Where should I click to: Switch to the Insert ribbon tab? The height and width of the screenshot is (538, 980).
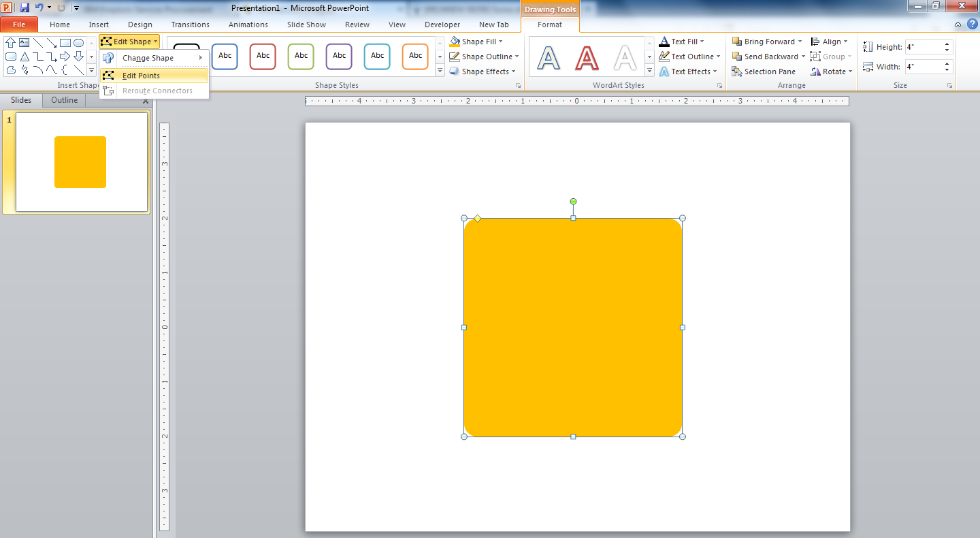(99, 25)
